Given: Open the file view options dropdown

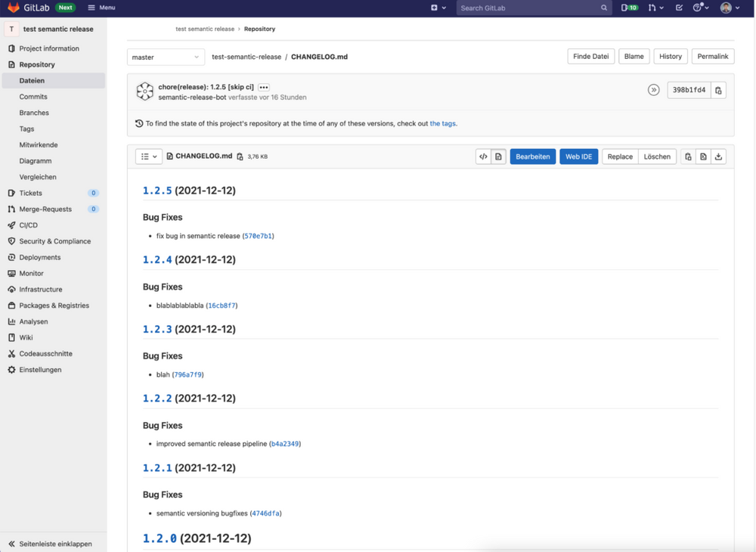Looking at the screenshot, I should [x=149, y=156].
